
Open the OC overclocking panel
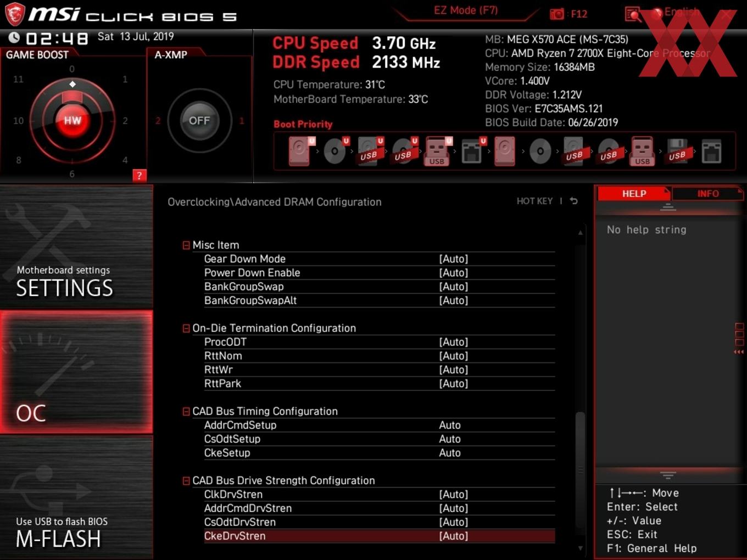pyautogui.click(x=76, y=372)
